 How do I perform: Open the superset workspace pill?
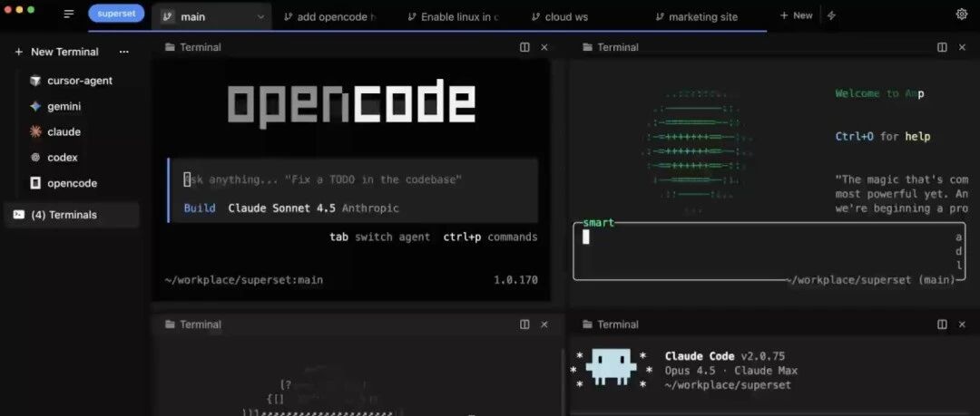click(116, 13)
